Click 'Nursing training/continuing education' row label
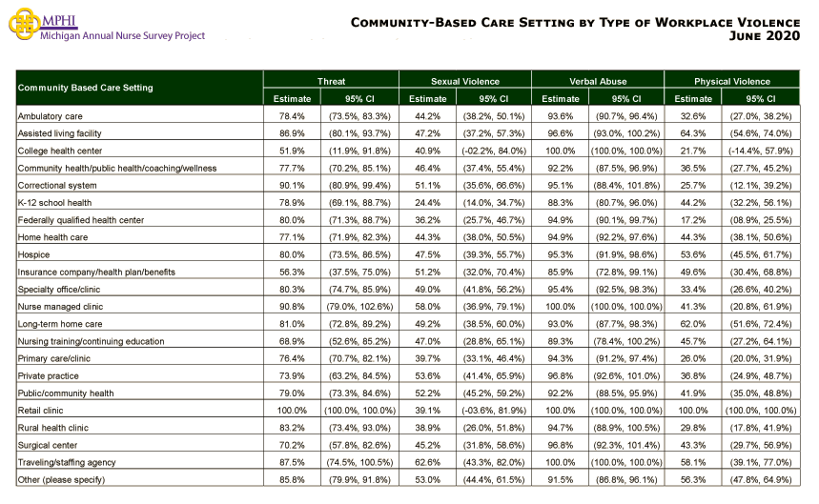Image resolution: width=819 pixels, height=504 pixels. pyautogui.click(x=91, y=341)
